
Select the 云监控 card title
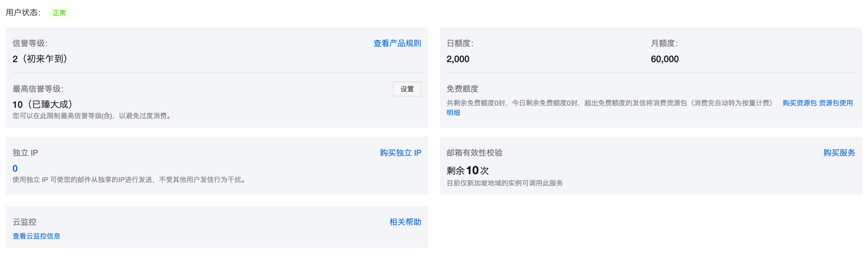click(x=24, y=222)
